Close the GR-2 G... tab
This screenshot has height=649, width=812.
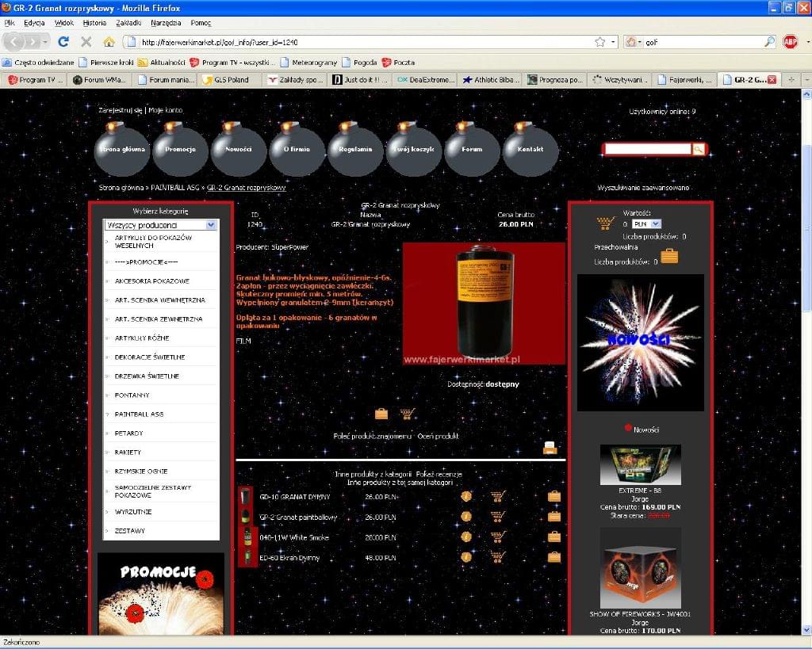[x=772, y=80]
